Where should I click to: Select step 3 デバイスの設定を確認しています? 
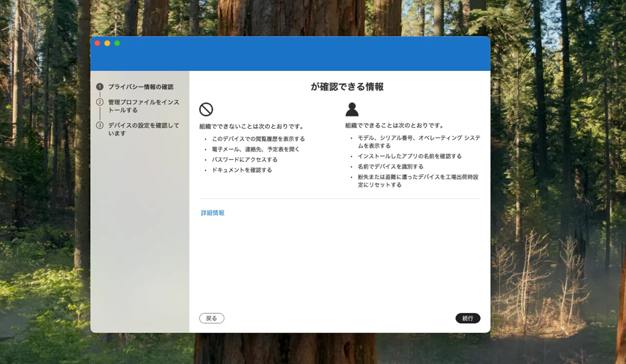pos(144,129)
